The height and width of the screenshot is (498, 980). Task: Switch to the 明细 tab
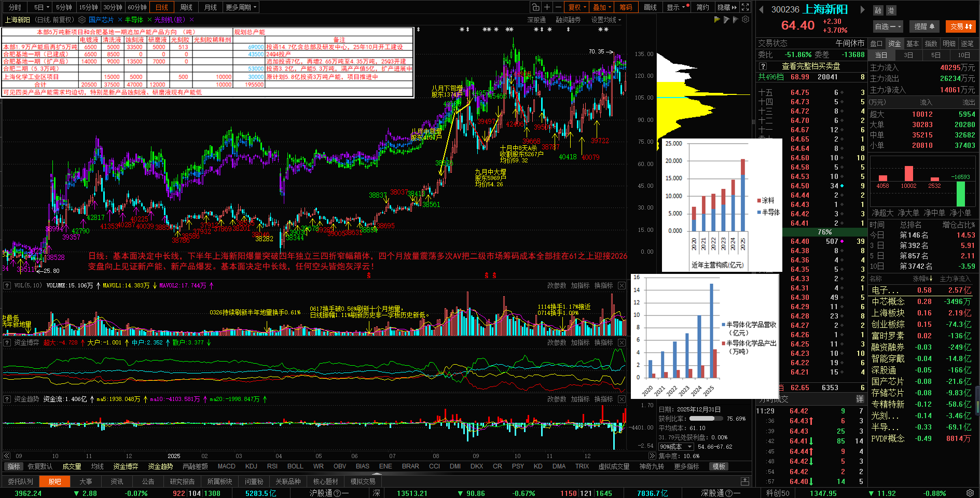click(x=949, y=44)
